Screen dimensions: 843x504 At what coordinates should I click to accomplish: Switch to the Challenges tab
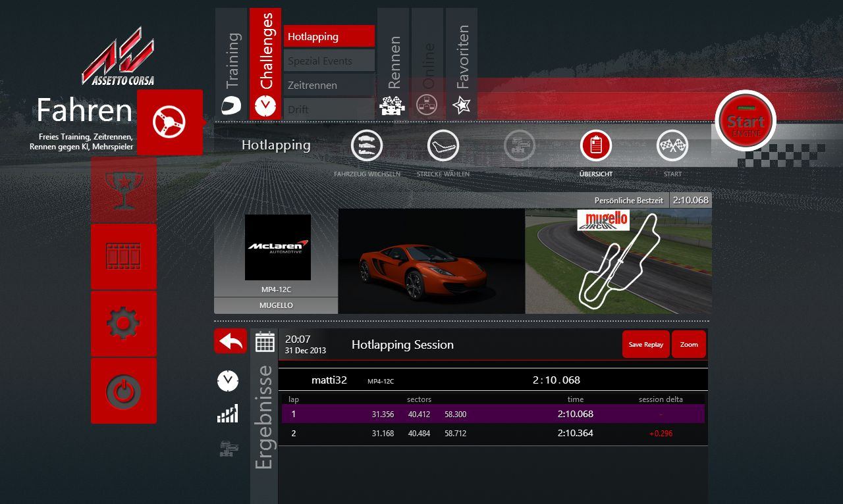click(265, 64)
